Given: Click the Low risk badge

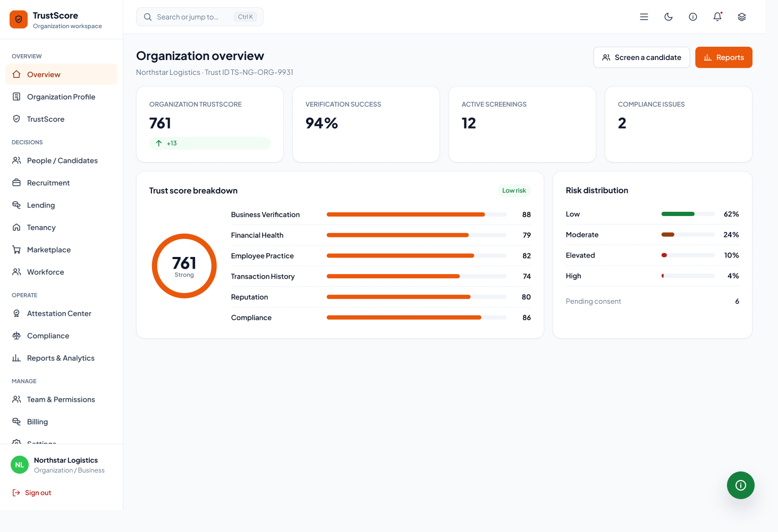Looking at the screenshot, I should click(514, 191).
